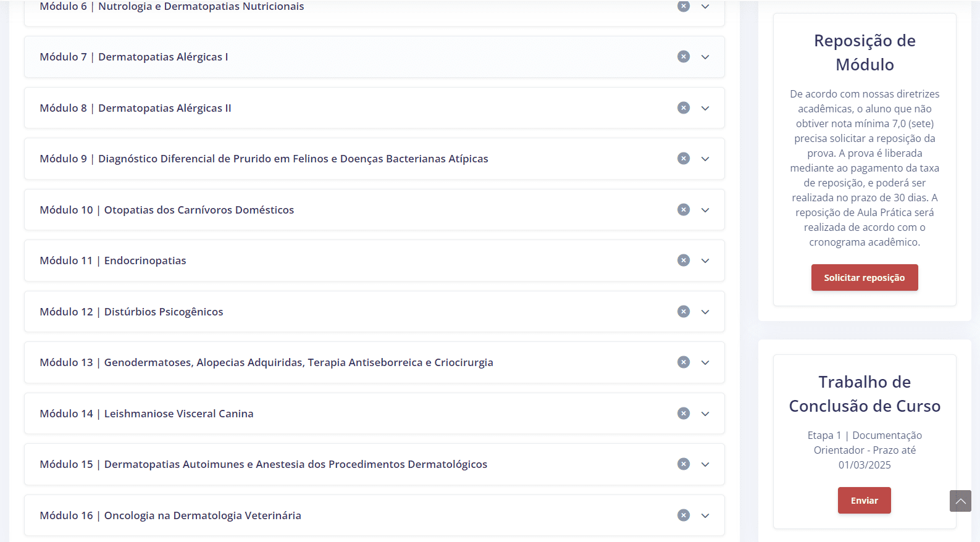
Task: Click the X icon on Distúrbios Psicogênicos row
Action: coord(683,312)
